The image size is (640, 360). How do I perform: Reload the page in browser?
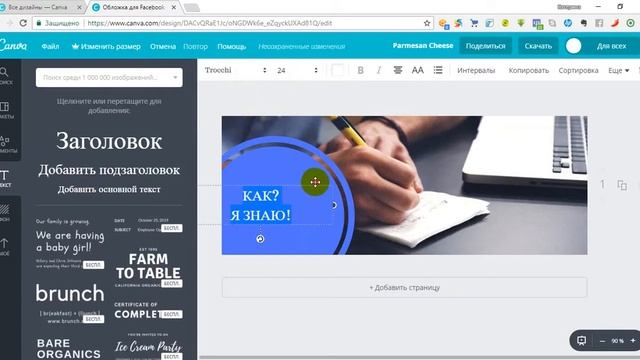(23, 23)
